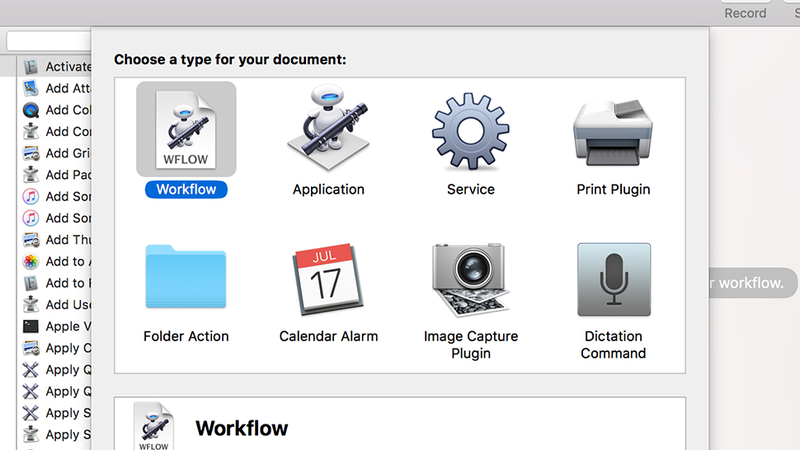
Task: Click the search field above the actions list
Action: click(49, 41)
